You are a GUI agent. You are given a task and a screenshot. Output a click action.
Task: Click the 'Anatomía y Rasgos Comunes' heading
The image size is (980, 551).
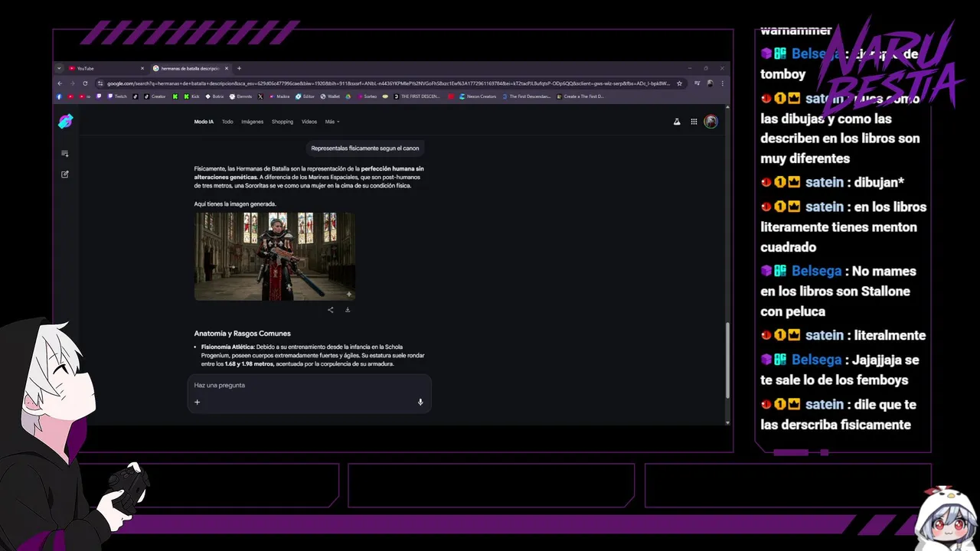(x=243, y=334)
